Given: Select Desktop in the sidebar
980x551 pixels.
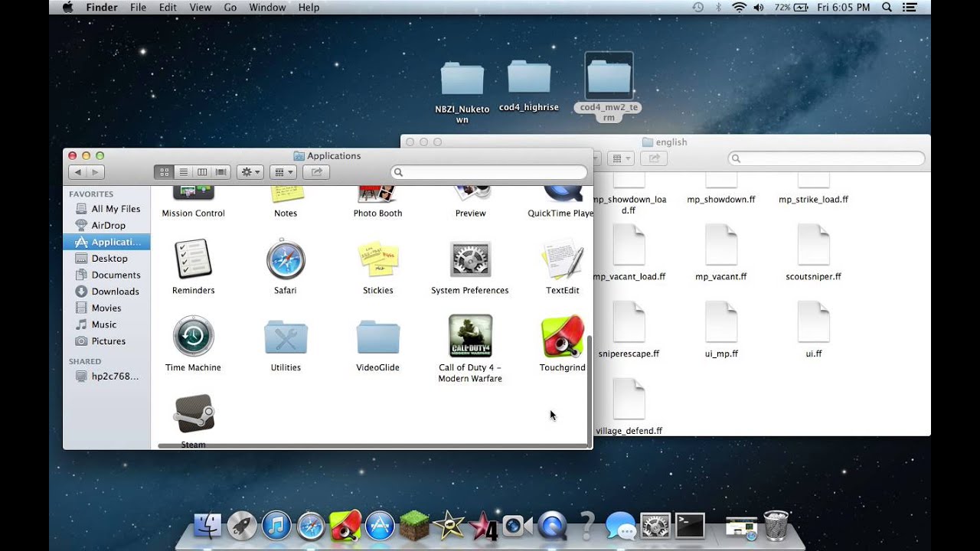Looking at the screenshot, I should [106, 259].
